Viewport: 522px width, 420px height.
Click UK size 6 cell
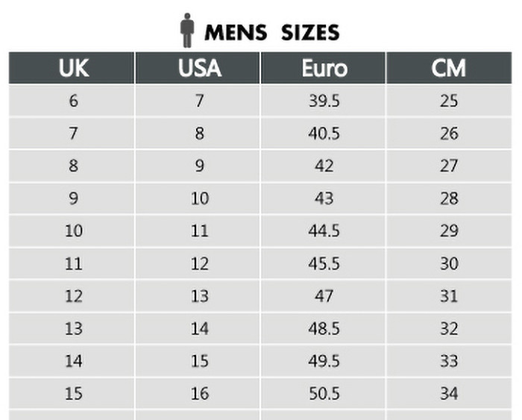tap(72, 101)
